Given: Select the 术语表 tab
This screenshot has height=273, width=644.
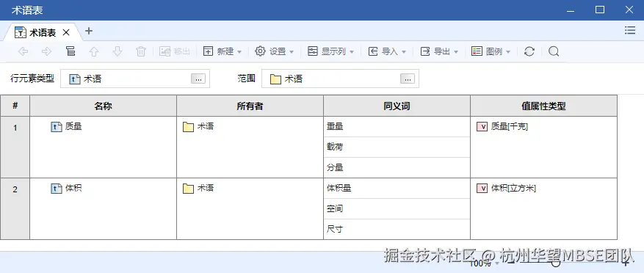Looking at the screenshot, I should [43, 32].
